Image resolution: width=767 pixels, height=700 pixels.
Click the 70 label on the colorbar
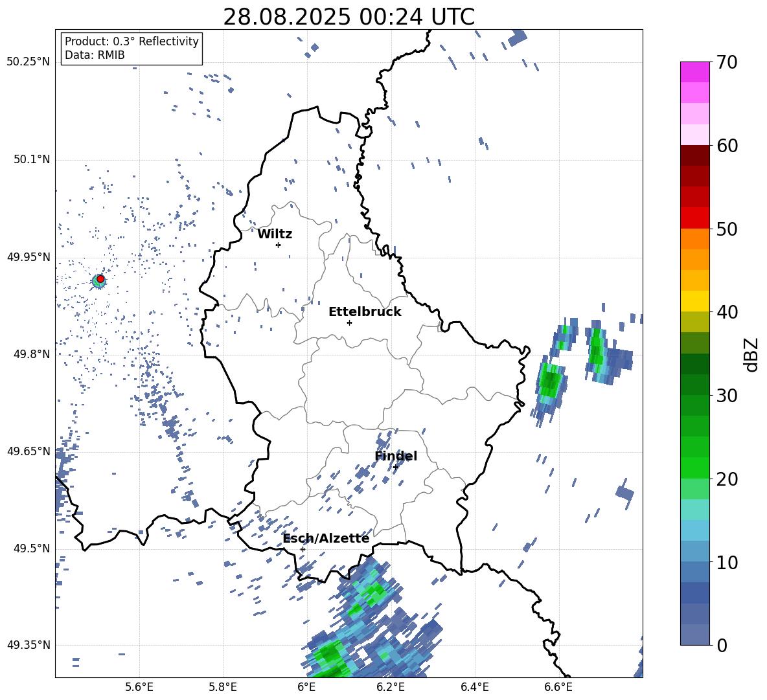(727, 63)
